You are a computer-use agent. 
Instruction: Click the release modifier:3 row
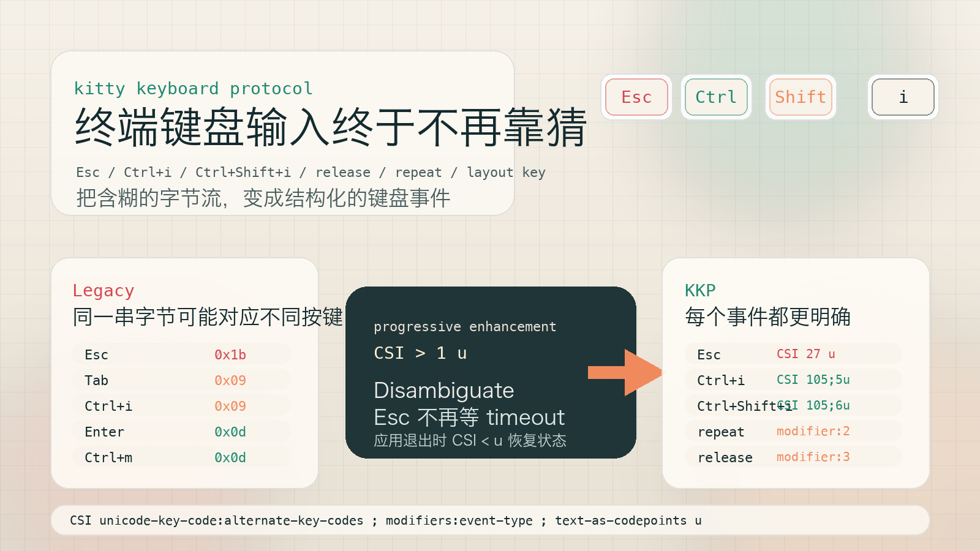793,457
